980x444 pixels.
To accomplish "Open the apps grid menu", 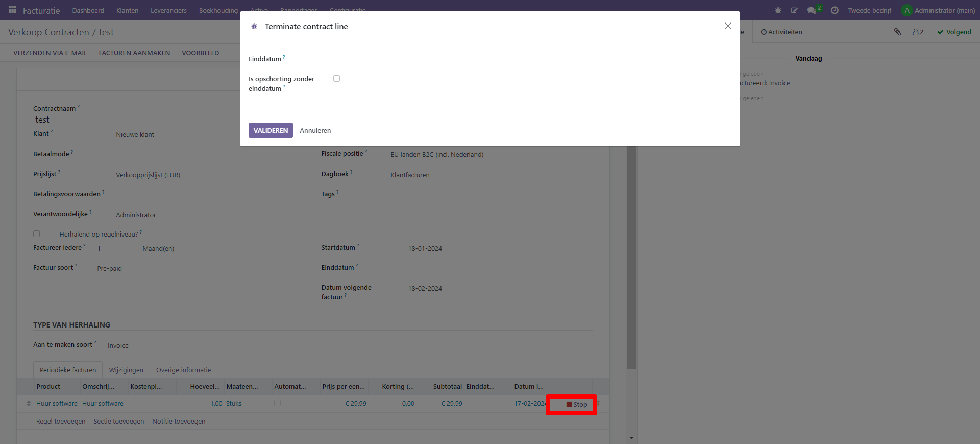I will (x=12, y=10).
